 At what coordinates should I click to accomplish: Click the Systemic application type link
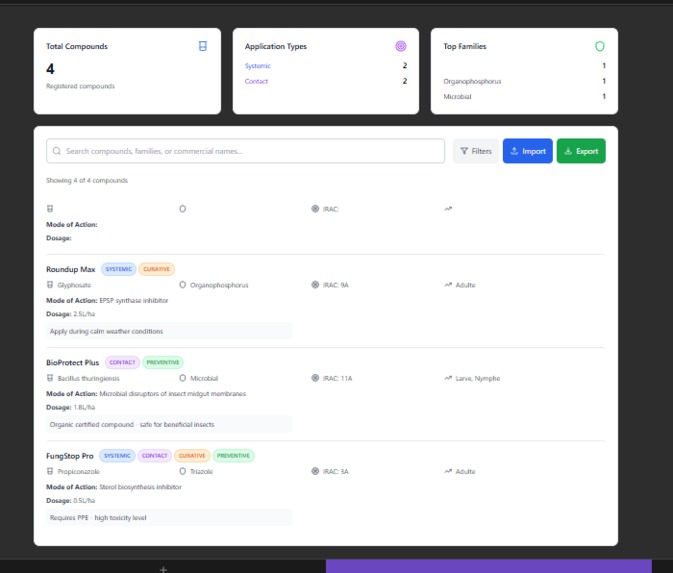pos(258,66)
